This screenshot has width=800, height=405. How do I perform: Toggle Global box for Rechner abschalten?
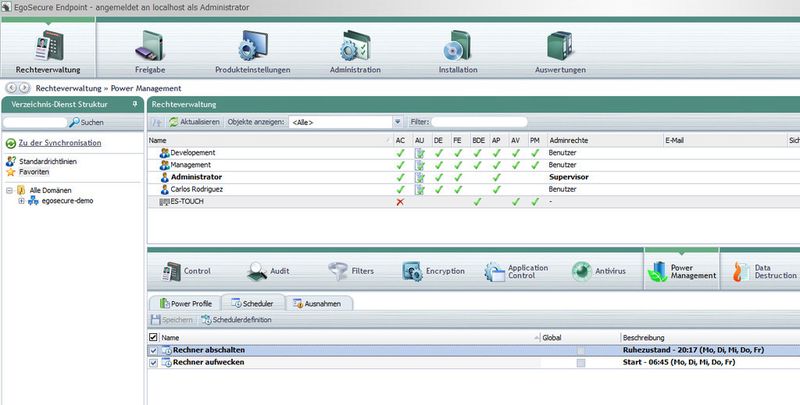click(581, 350)
